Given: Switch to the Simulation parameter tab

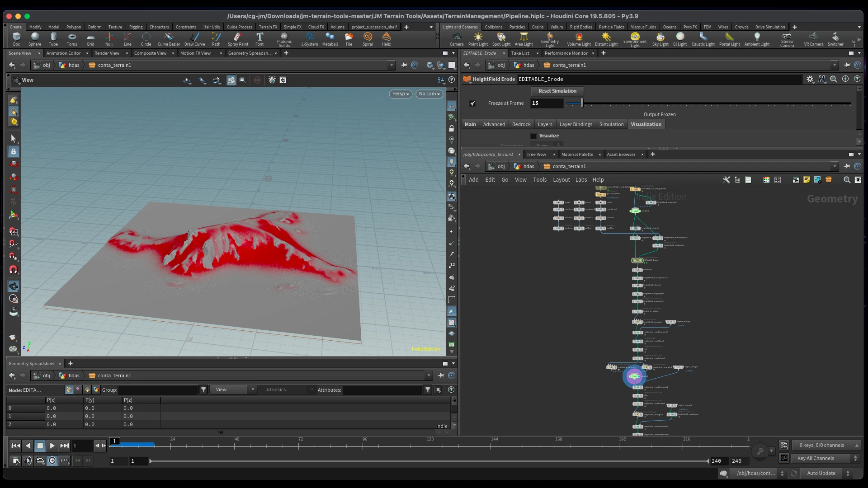Looking at the screenshot, I should point(611,124).
